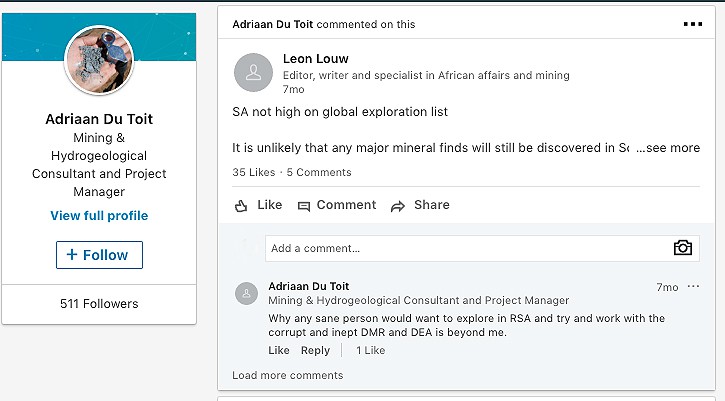The width and height of the screenshot is (725, 401).
Task: Click the Comment speech bubble icon
Action: [304, 206]
